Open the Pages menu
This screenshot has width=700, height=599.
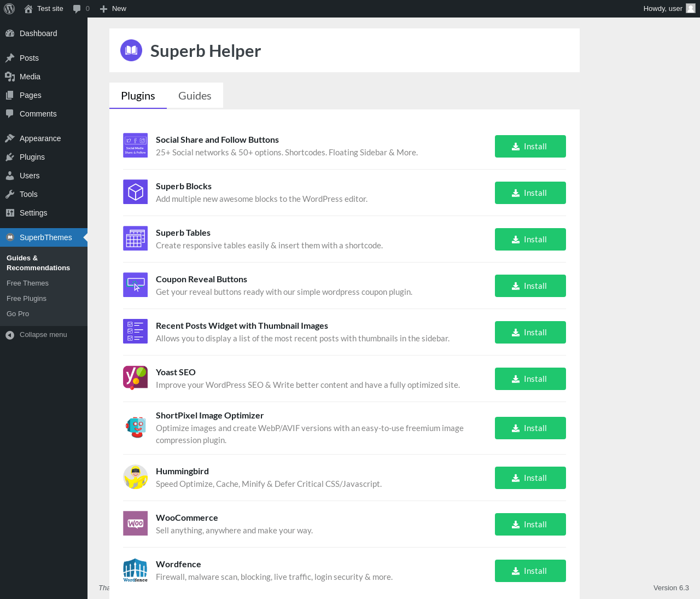(x=44, y=95)
